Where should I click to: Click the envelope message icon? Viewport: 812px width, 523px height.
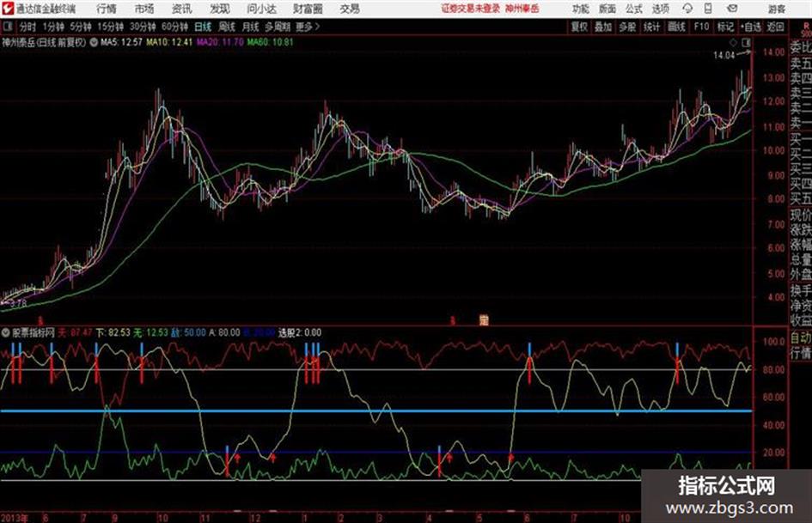coord(732,9)
